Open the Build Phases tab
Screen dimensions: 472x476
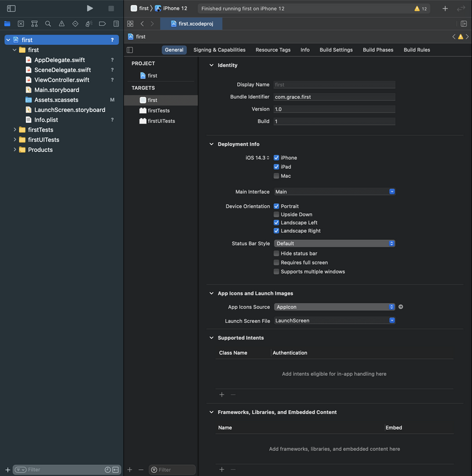(x=378, y=50)
